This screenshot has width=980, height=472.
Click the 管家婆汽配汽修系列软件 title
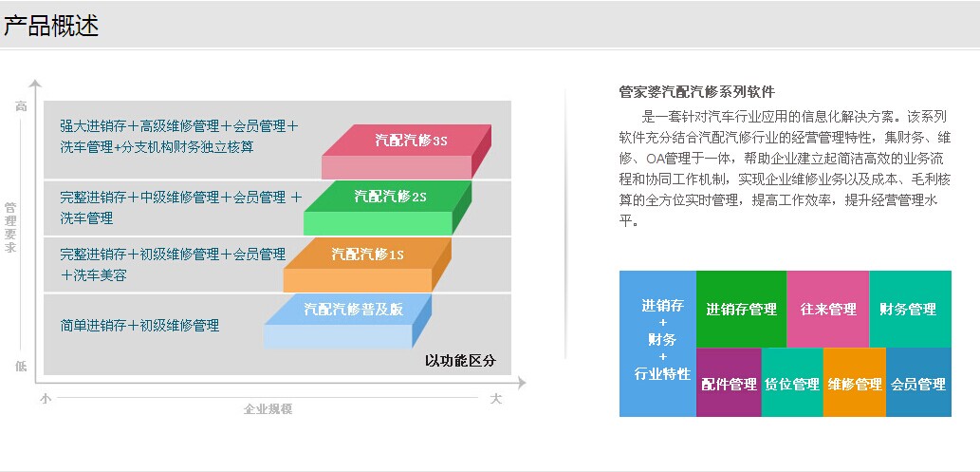696,92
